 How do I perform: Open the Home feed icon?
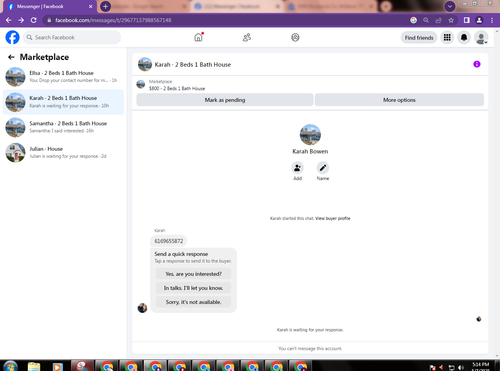(x=198, y=37)
